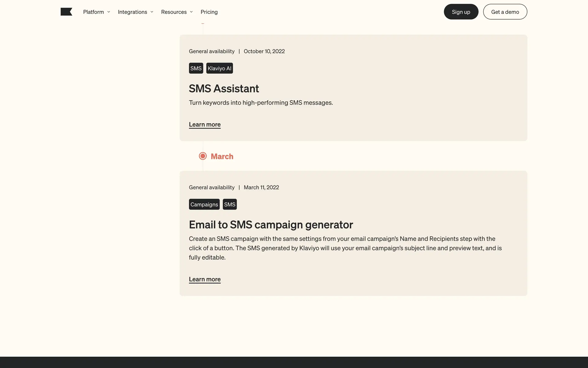The image size is (588, 368).
Task: Expand the Platform menu chevron
Action: [108, 12]
